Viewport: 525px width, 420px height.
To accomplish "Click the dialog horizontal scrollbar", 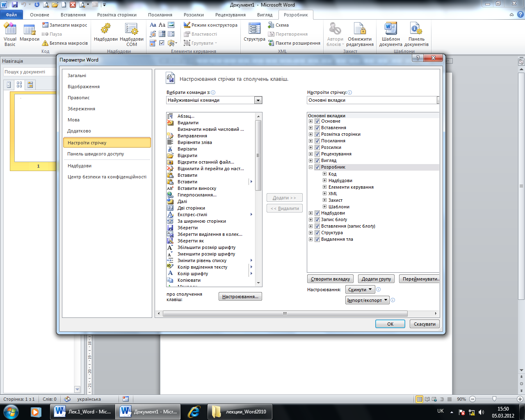I will pos(285,313).
